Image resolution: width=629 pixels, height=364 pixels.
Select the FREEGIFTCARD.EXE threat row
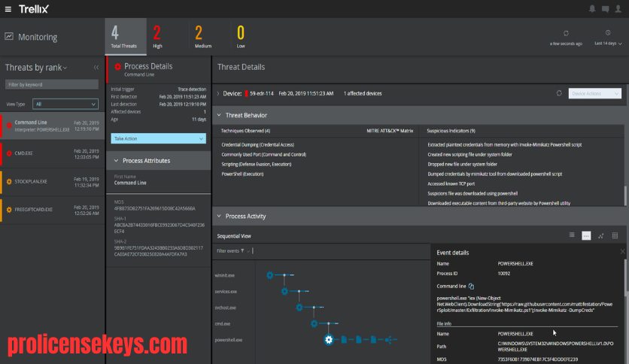[53, 210]
